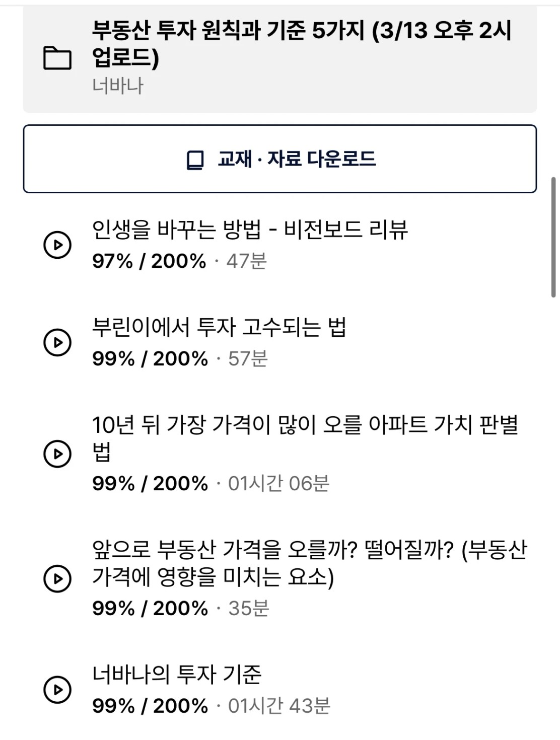Click the vertical scrollbar on right edge

554,238
